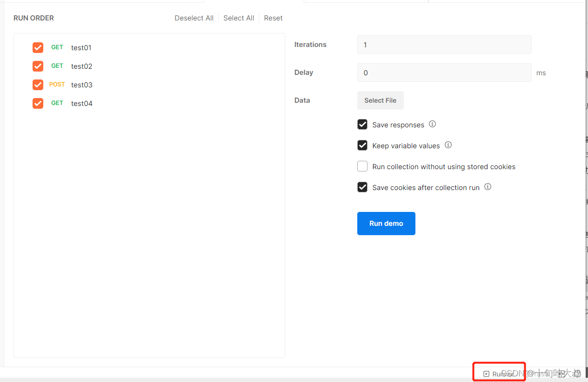Click Select All in run order
This screenshot has height=382, width=588.
pos(239,18)
